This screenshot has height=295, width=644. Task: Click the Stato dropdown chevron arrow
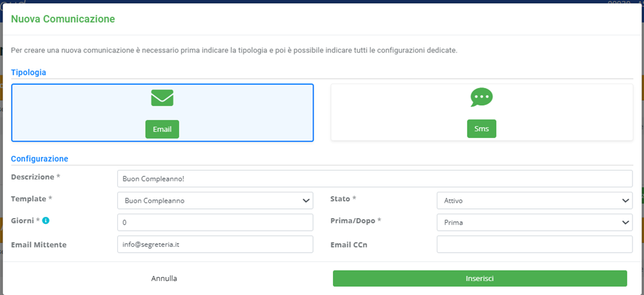pos(625,201)
